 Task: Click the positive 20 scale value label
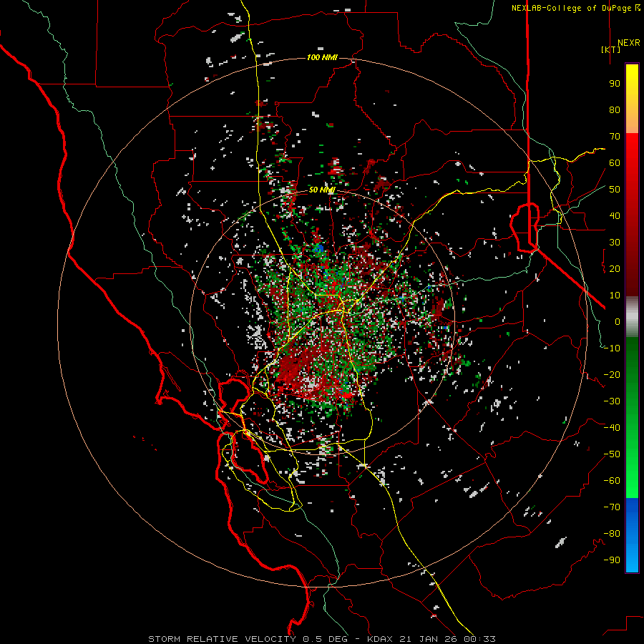pos(615,269)
